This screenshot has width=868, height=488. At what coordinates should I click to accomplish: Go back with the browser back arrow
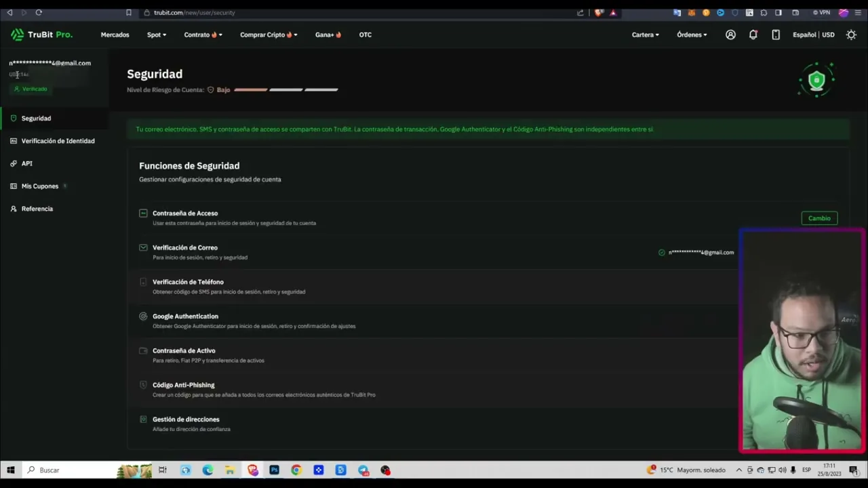(9, 12)
